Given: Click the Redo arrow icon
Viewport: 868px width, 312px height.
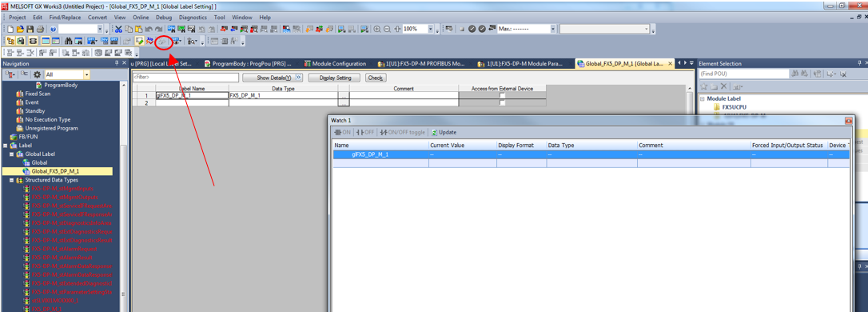Looking at the screenshot, I should point(158,29).
